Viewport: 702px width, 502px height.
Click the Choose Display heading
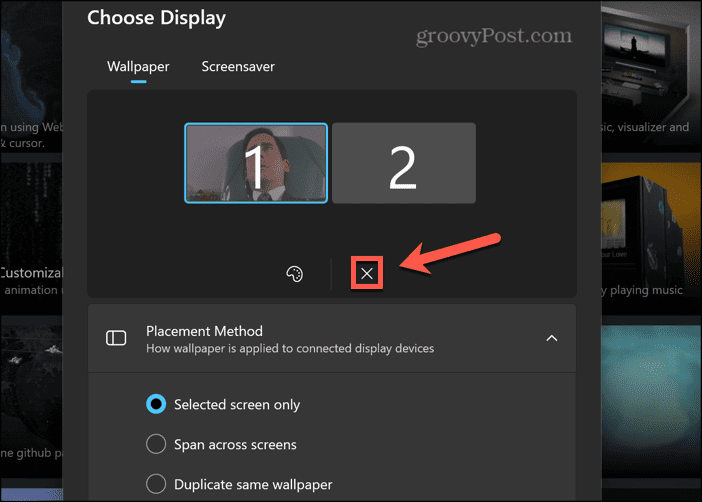[156, 18]
